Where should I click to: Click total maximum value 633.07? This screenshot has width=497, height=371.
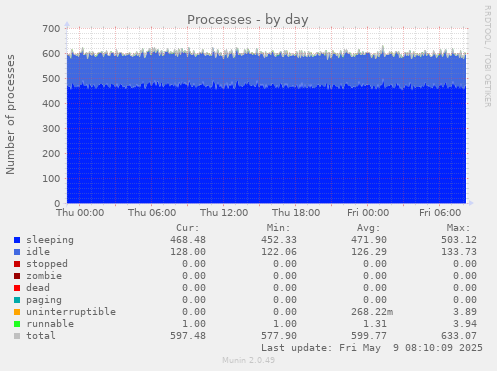click(x=459, y=336)
